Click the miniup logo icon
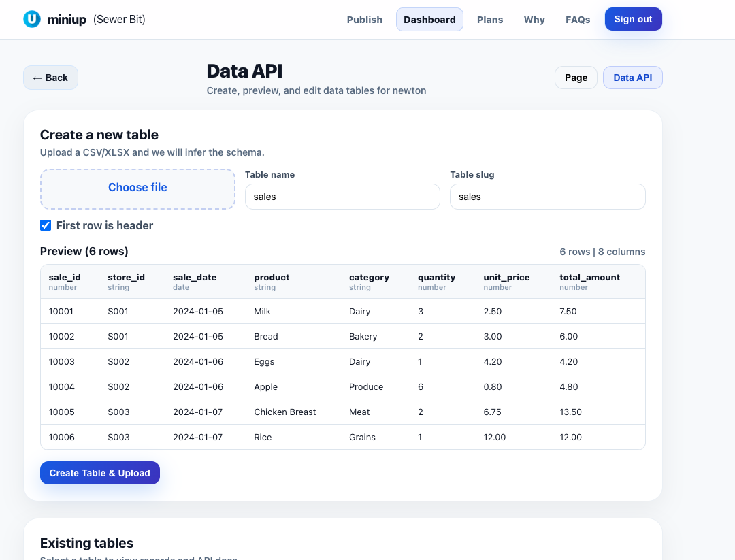The height and width of the screenshot is (560, 735). 33,19
